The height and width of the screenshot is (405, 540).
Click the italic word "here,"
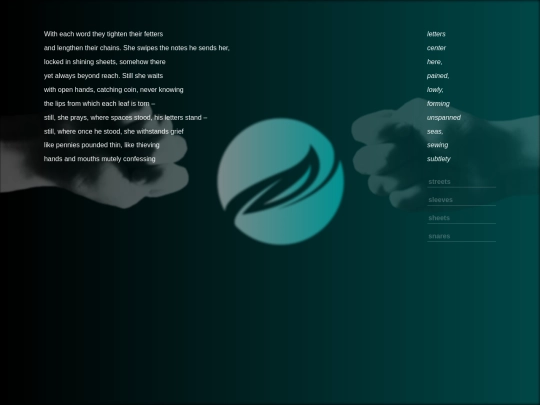coord(435,62)
